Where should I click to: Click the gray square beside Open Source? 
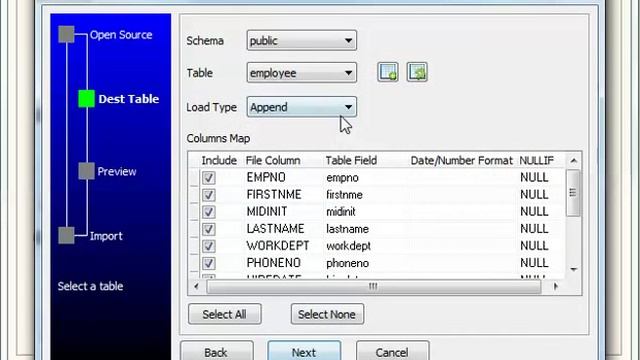[66, 34]
